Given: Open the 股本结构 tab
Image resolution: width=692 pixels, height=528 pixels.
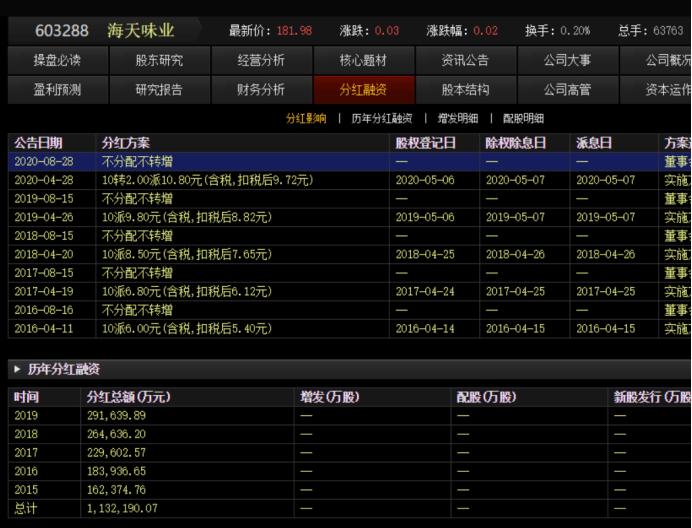Looking at the screenshot, I should coord(466,90).
